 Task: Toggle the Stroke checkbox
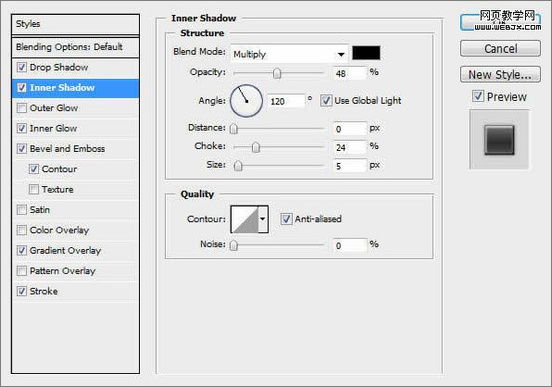click(x=22, y=291)
